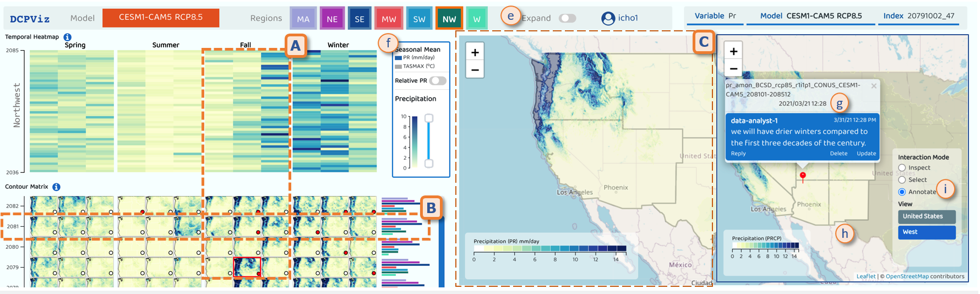Click the Summer column header
The width and height of the screenshot is (980, 294).
(166, 45)
